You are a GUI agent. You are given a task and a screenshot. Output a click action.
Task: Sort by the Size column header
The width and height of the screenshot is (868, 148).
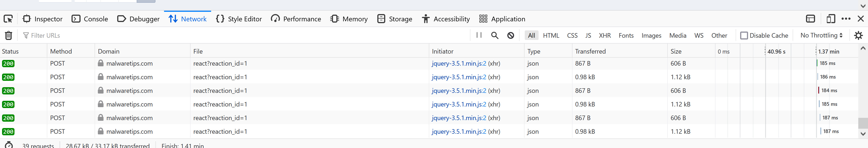[691, 51]
